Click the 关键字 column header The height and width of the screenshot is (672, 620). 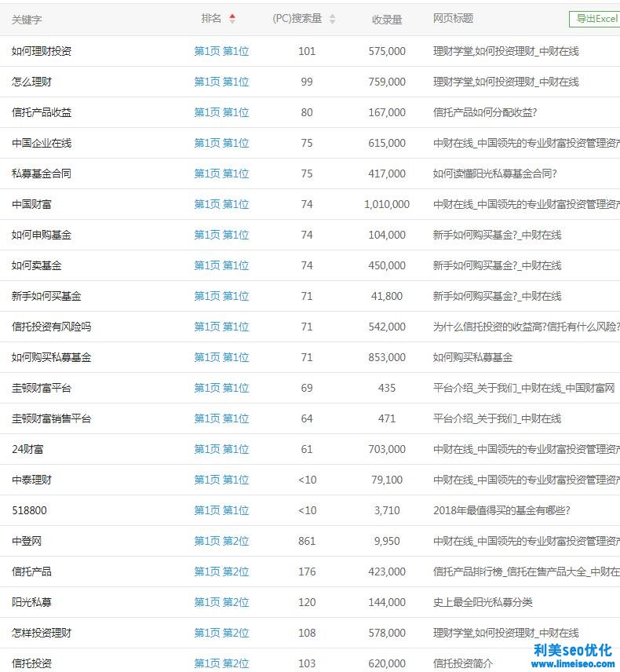pyautogui.click(x=27, y=20)
